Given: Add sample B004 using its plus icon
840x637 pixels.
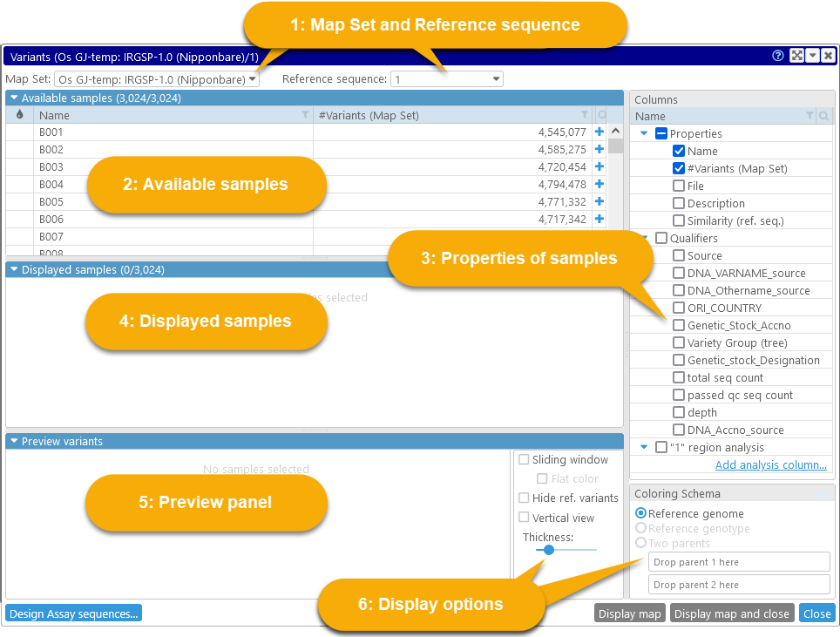Looking at the screenshot, I should coord(599,185).
